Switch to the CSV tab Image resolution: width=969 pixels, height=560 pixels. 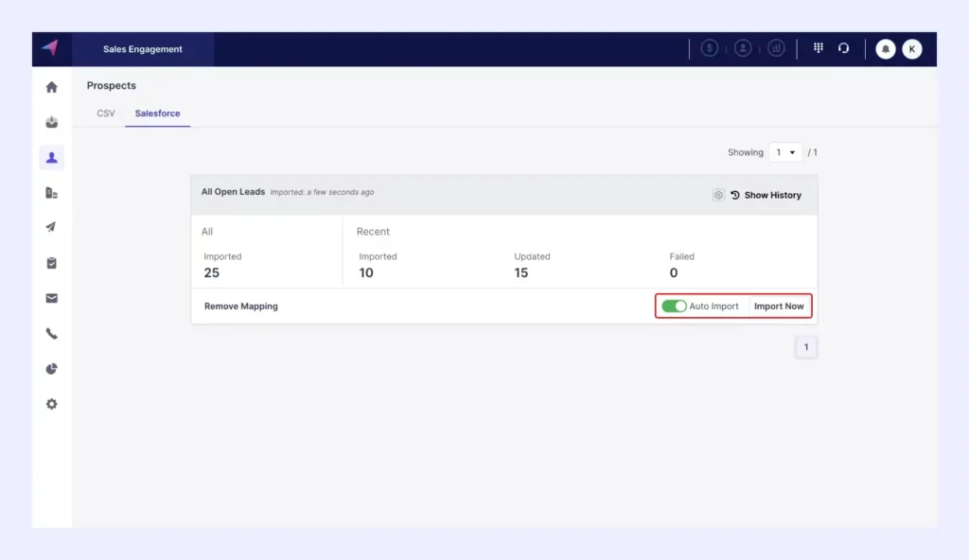coord(106,114)
